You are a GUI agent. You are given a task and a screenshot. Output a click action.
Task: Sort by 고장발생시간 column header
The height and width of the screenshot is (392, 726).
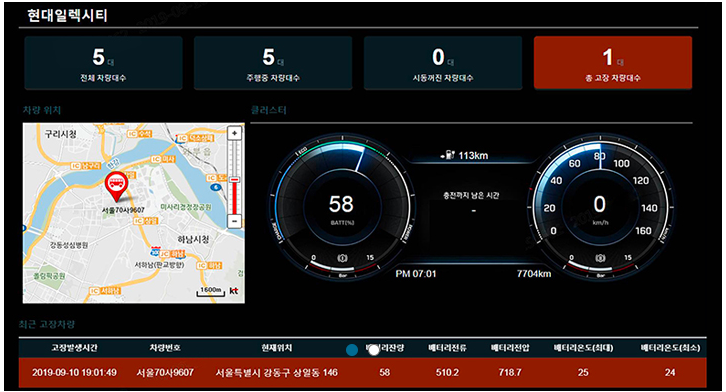(74, 348)
